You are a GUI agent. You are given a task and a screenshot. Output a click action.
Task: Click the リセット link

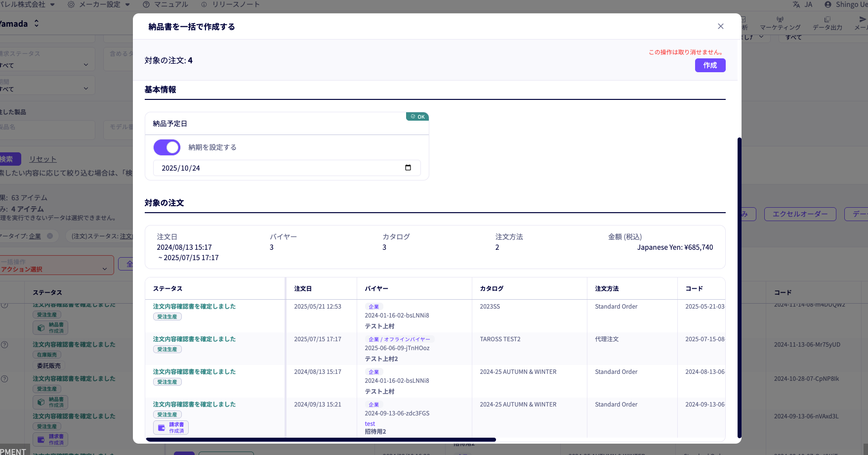pyautogui.click(x=43, y=159)
